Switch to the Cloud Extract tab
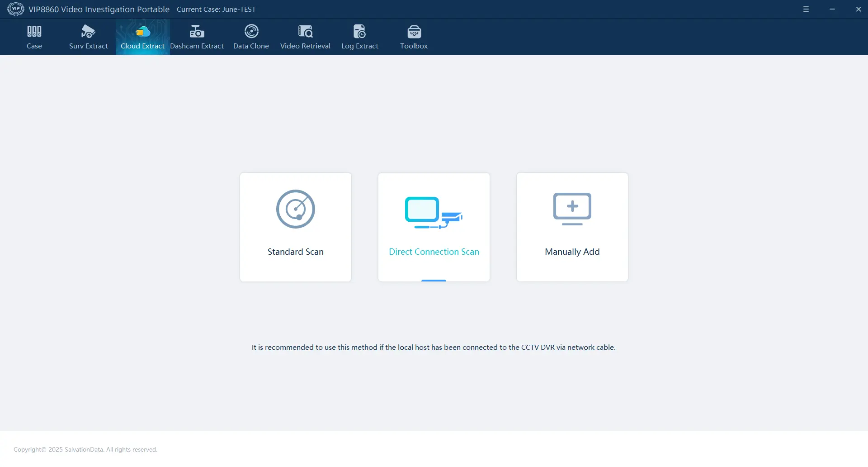 tap(142, 37)
